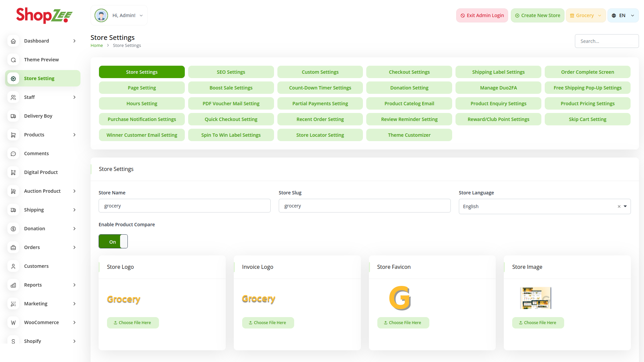The image size is (644, 362).
Task: Click Choose File Here under Store Favicon
Action: pos(403,323)
